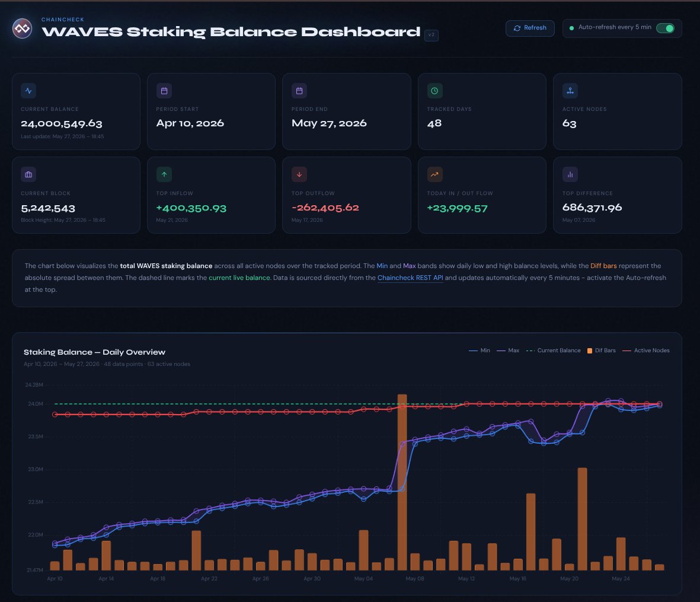Click the Apr 10 x-axis label
The width and height of the screenshot is (700, 602).
[x=55, y=579]
